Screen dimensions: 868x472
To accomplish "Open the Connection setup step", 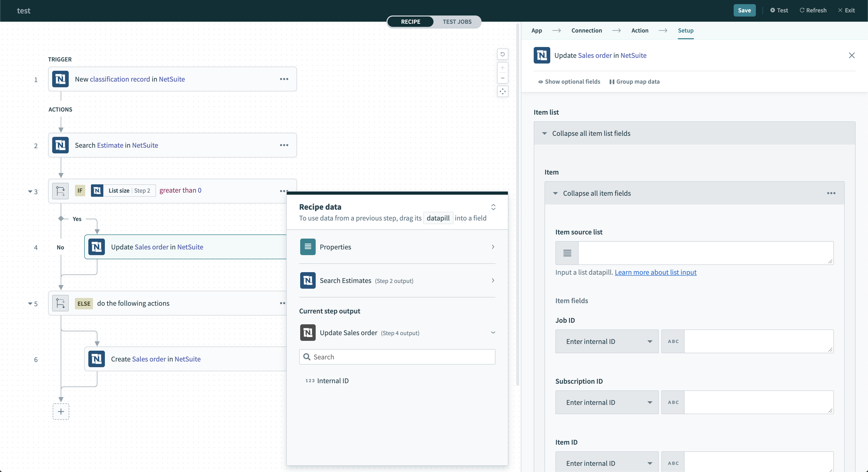I will (587, 30).
